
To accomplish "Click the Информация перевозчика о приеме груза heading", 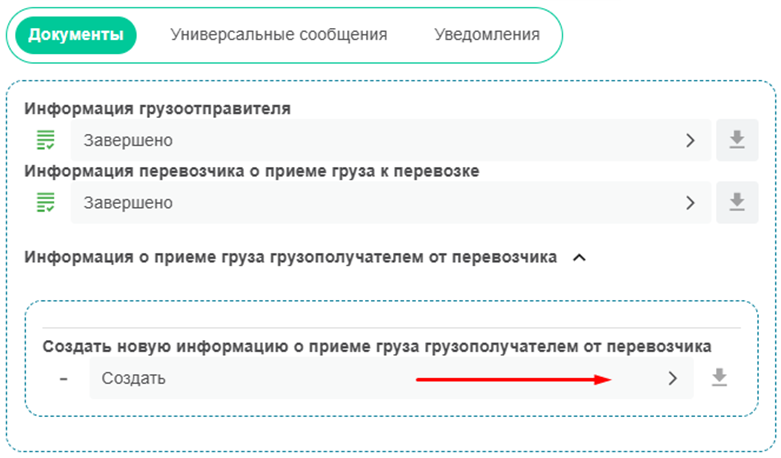I will tap(251, 171).
